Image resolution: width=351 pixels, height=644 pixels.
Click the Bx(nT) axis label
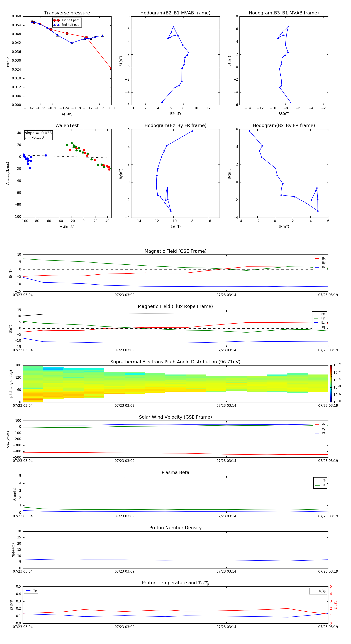click(x=284, y=227)
